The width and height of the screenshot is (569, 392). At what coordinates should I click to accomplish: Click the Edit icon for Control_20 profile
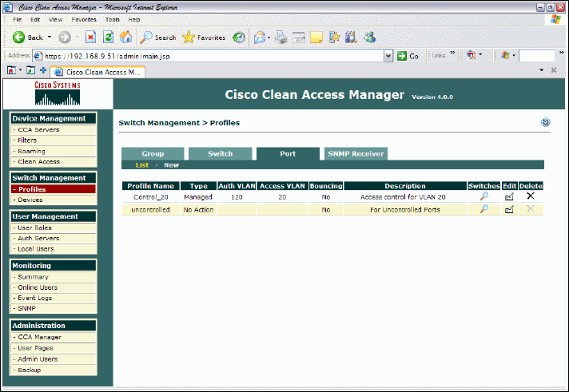click(x=508, y=196)
